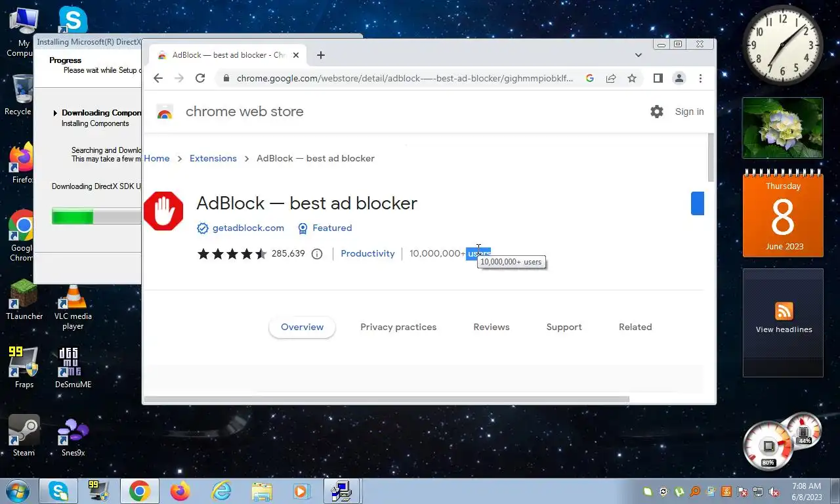Click the horizontal scrollbar in Chrome
This screenshot has width=840, height=504.
387,399
